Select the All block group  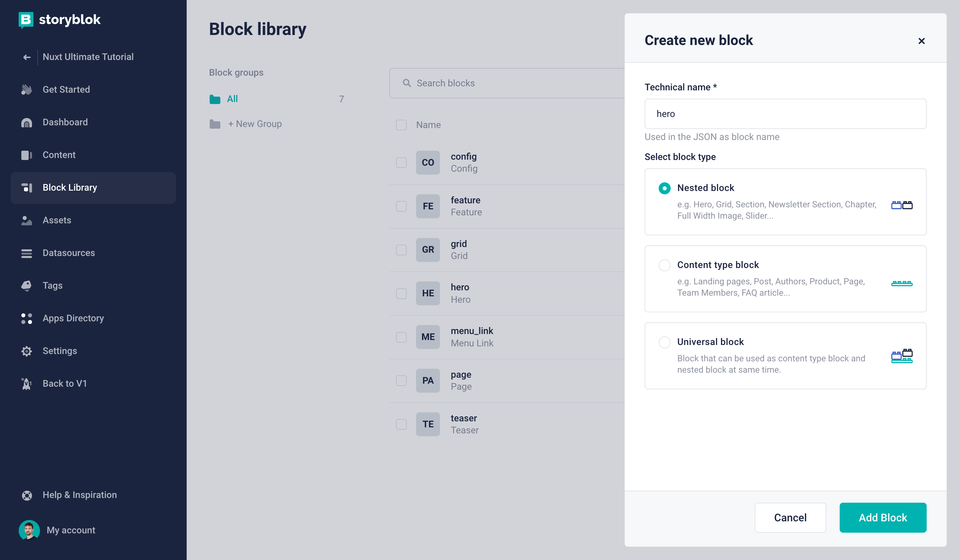click(x=277, y=99)
